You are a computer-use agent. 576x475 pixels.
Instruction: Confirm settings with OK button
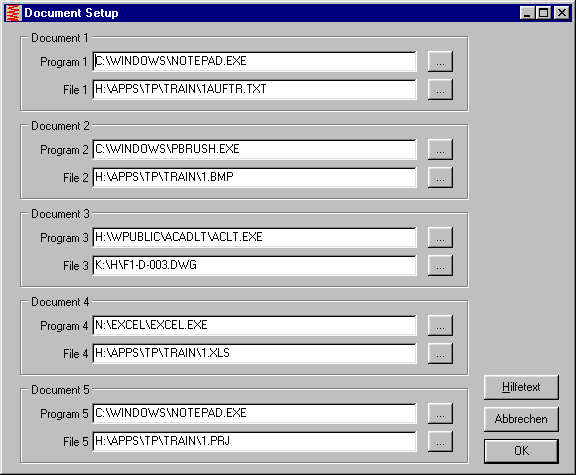coord(521,451)
